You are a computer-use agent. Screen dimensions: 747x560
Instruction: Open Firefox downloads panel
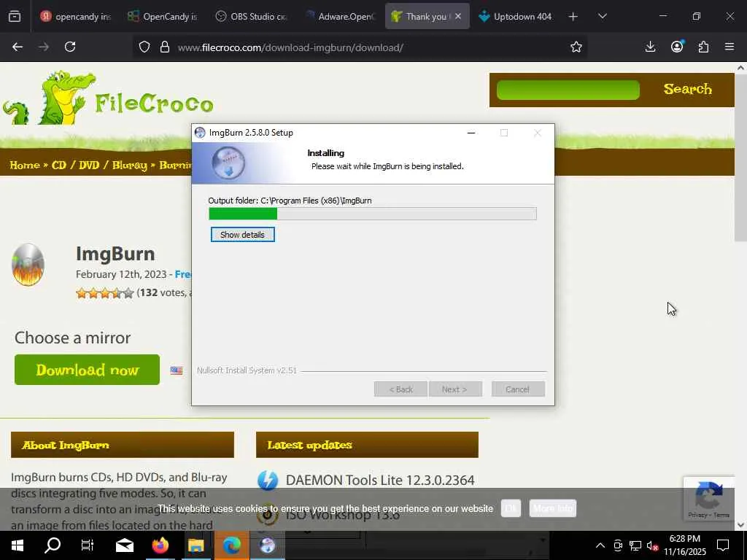click(x=650, y=47)
